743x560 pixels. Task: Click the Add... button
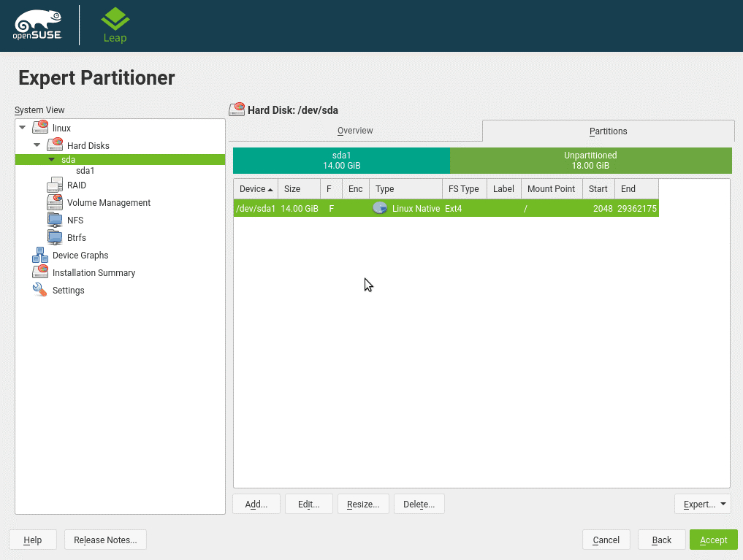point(256,504)
